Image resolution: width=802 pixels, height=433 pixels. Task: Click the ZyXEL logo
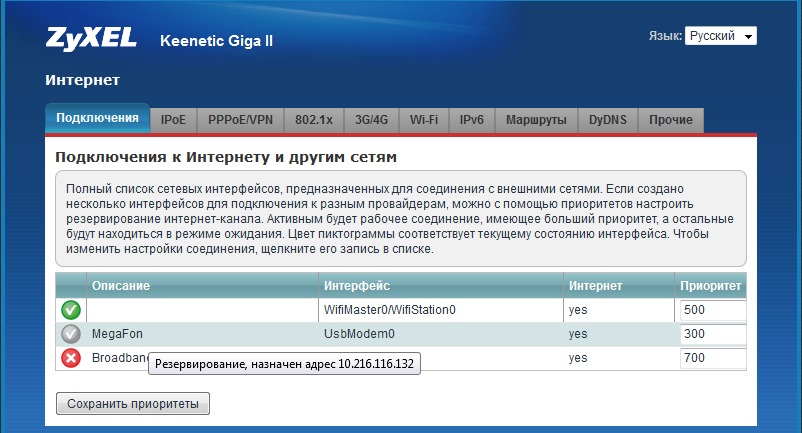coord(93,40)
